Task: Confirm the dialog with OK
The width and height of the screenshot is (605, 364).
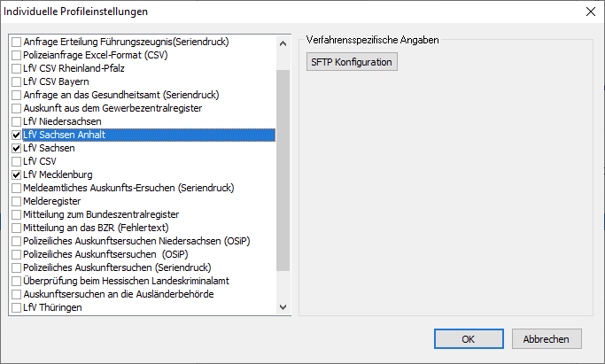Action: point(469,338)
